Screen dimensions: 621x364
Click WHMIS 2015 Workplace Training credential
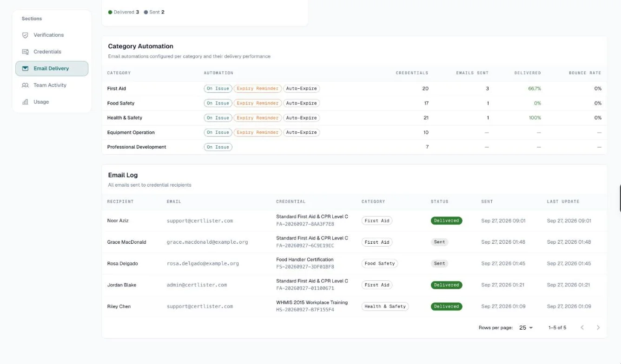pyautogui.click(x=312, y=303)
